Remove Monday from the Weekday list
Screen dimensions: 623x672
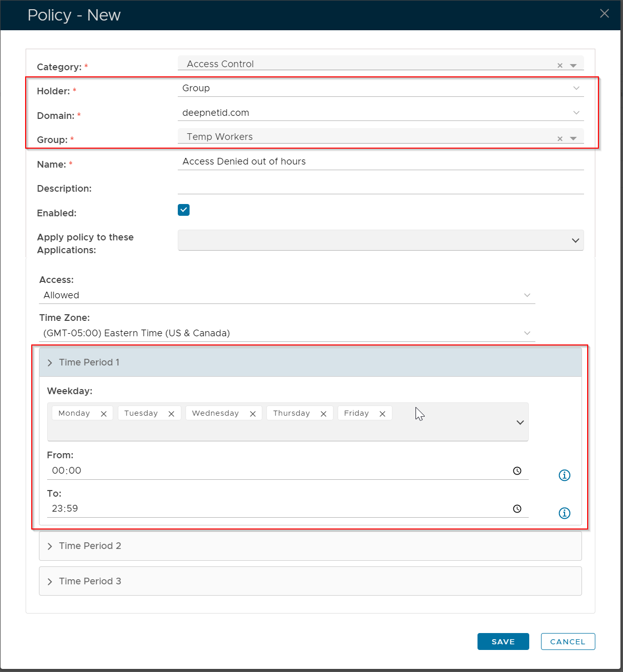103,414
